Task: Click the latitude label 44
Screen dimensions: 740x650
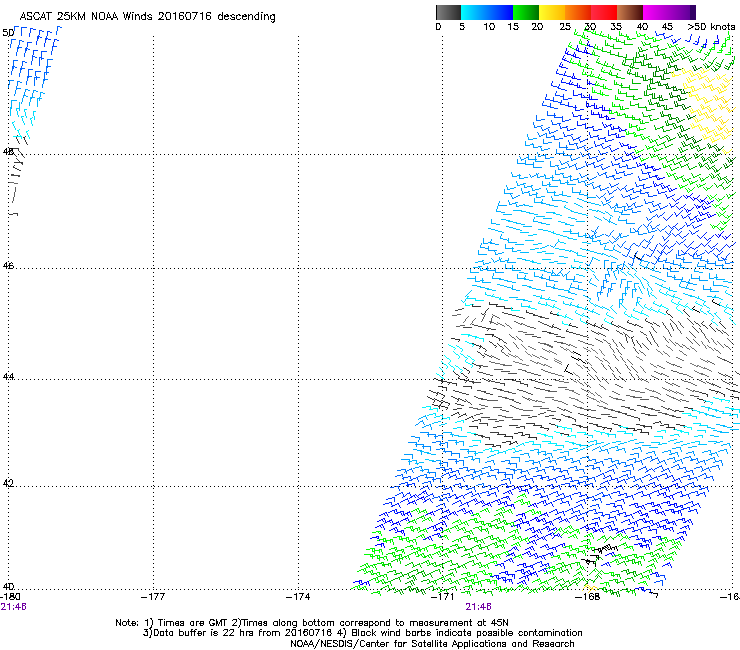Action: pos(8,377)
